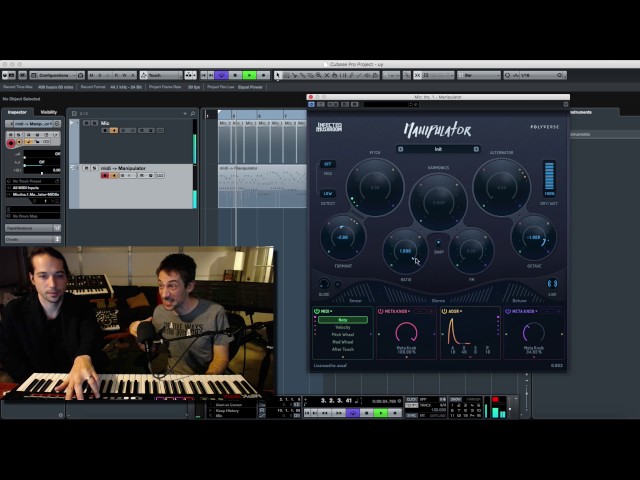Click the Alternator knob

click(501, 187)
